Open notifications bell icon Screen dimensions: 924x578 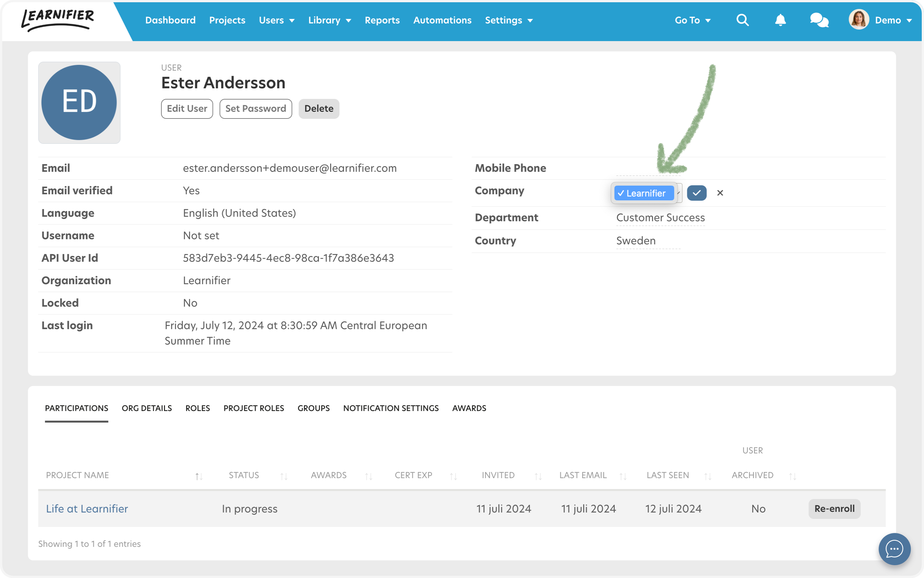click(781, 20)
